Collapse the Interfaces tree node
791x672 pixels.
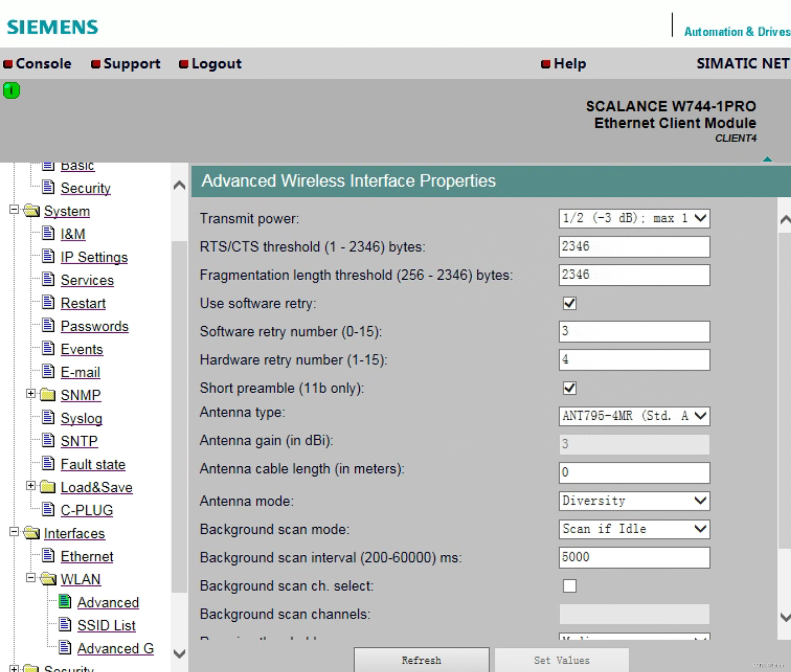[14, 531]
